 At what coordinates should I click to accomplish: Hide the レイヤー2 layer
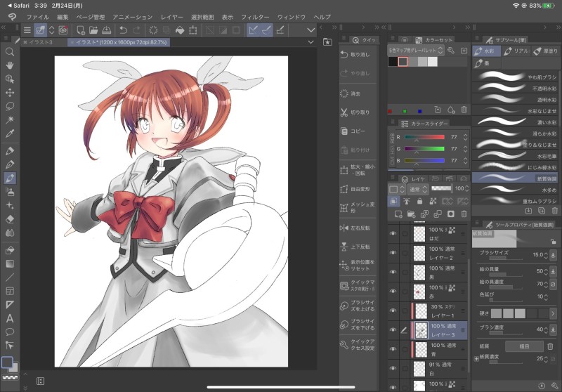(393, 253)
